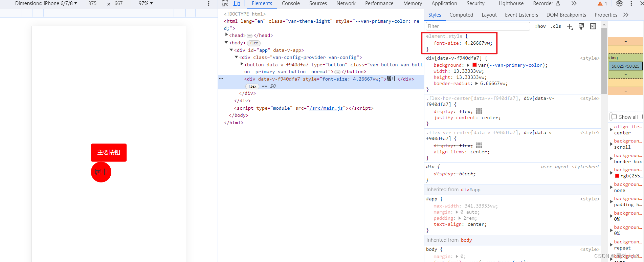The height and width of the screenshot is (262, 644).
Task: Toggle the device toolbar icon
Action: coord(237,3)
